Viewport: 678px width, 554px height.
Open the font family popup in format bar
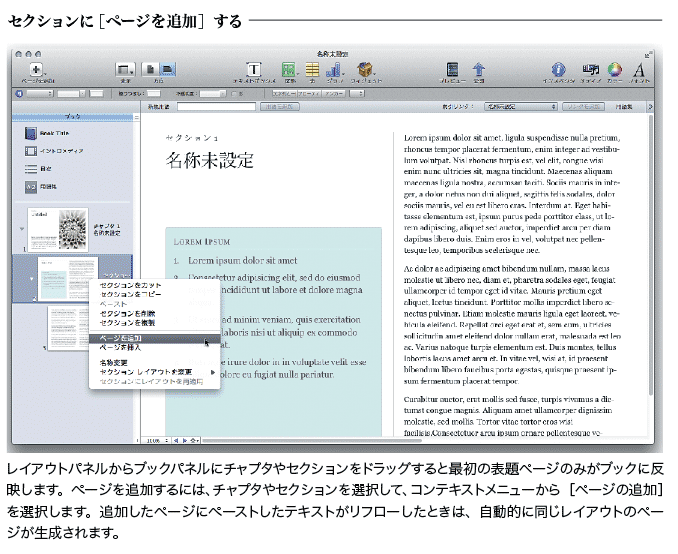click(x=40, y=93)
